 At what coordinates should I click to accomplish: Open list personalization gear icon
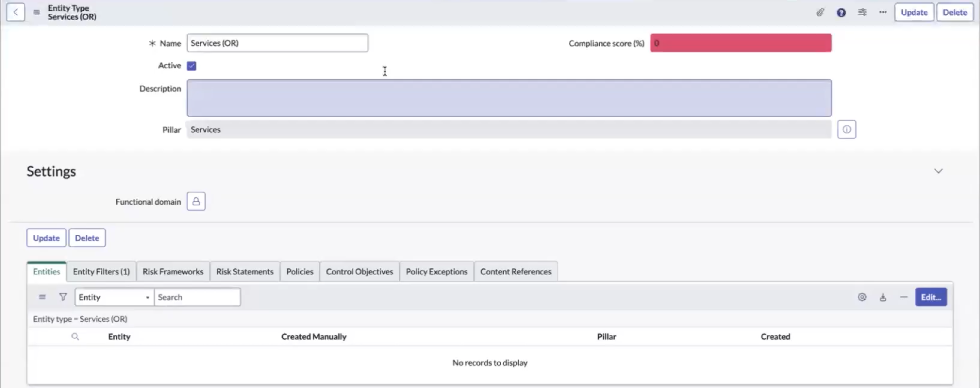pos(862,297)
